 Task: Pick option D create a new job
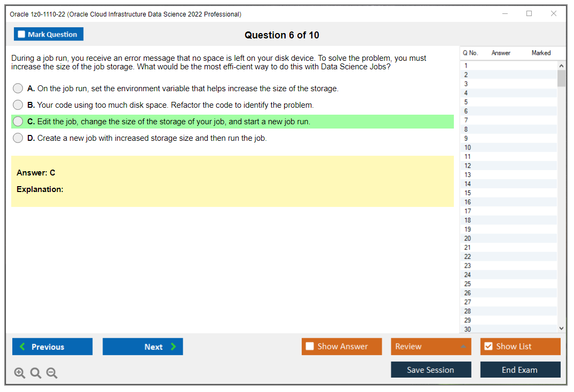coord(18,138)
